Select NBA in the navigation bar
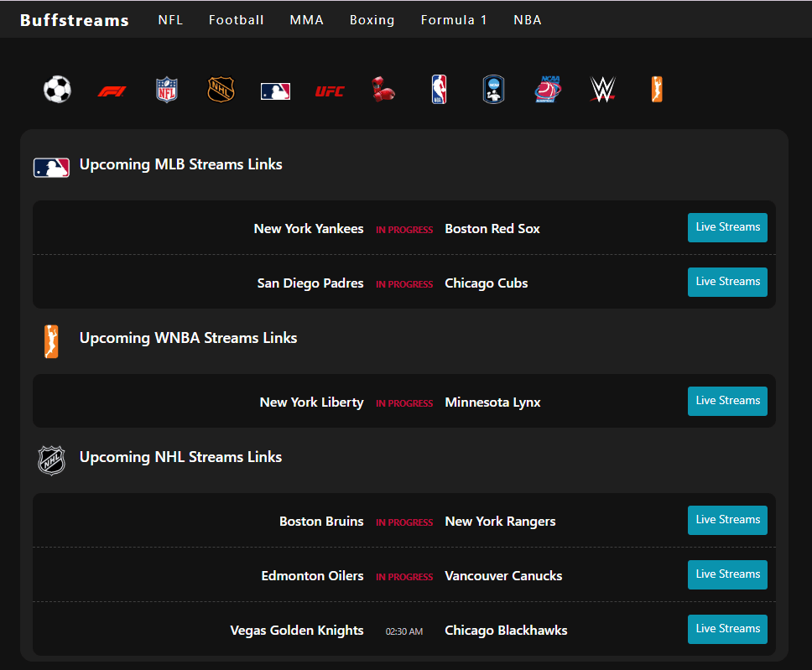The image size is (812, 670). pyautogui.click(x=527, y=19)
